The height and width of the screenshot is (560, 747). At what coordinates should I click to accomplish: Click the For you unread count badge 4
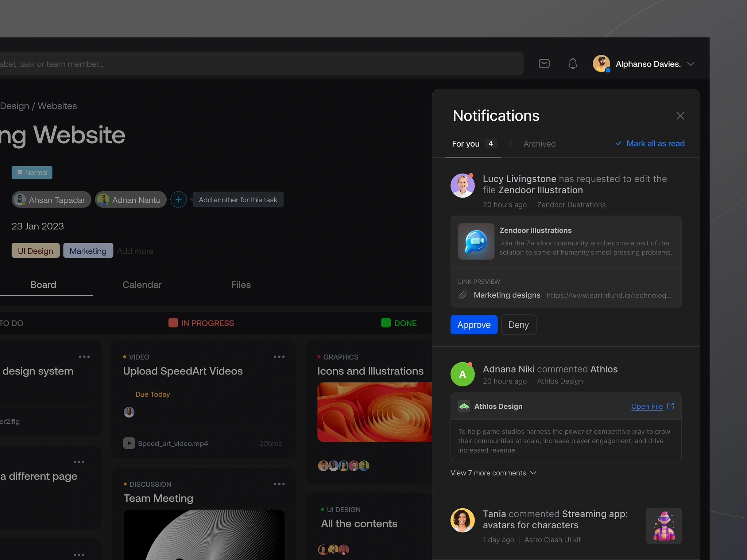491,144
